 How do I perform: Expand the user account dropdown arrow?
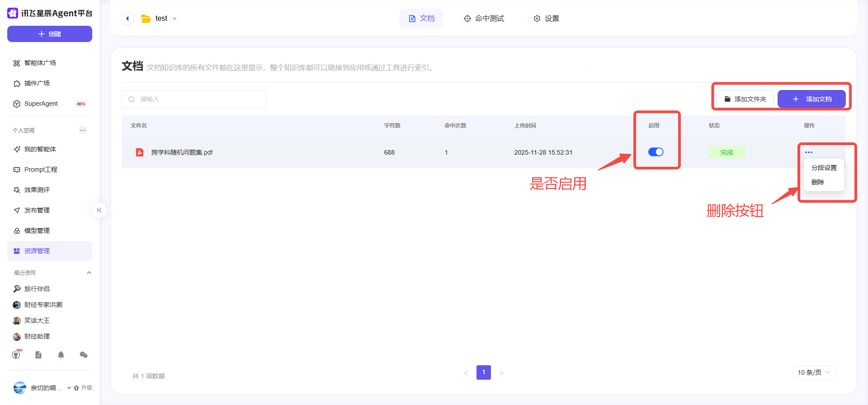pyautogui.click(x=69, y=388)
